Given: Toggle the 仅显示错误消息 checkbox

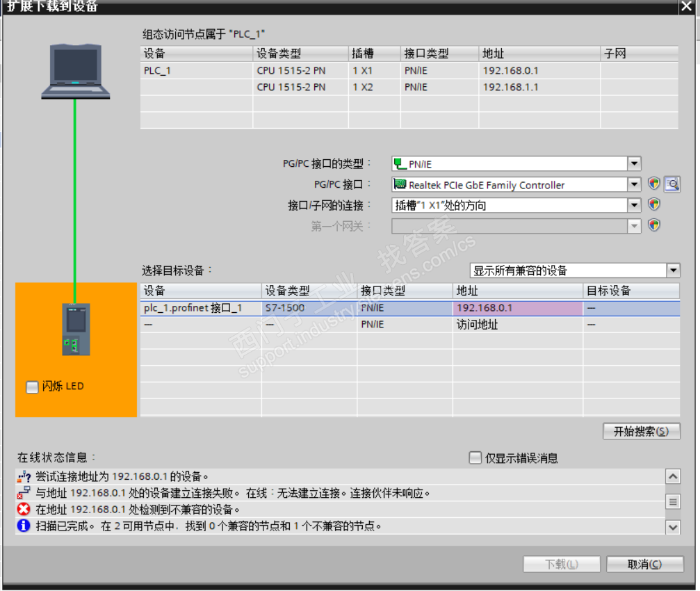Looking at the screenshot, I should [x=475, y=458].
